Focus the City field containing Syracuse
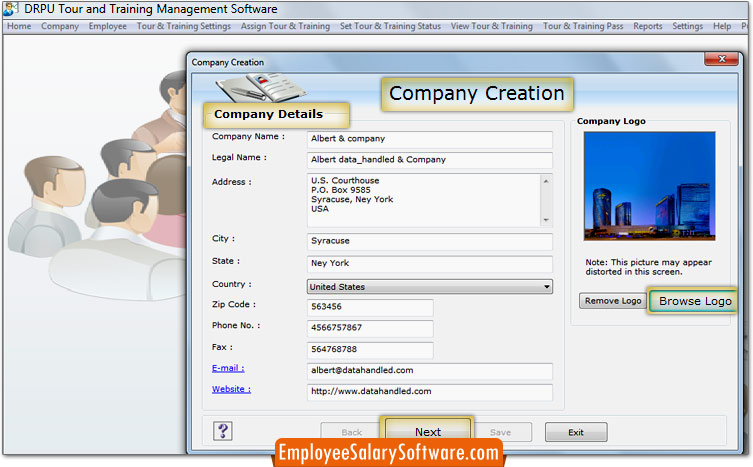Viewport: 753px width, 467px height. point(429,241)
